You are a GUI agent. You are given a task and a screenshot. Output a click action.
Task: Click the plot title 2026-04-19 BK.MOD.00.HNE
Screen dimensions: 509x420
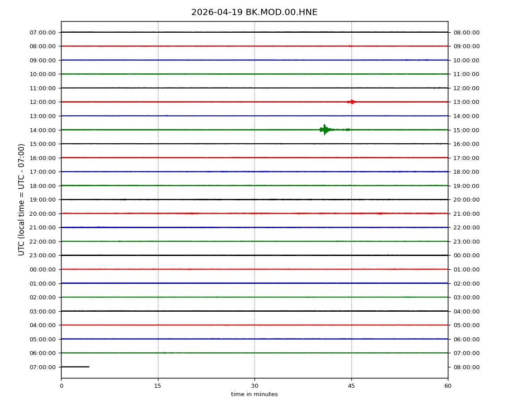[254, 12]
